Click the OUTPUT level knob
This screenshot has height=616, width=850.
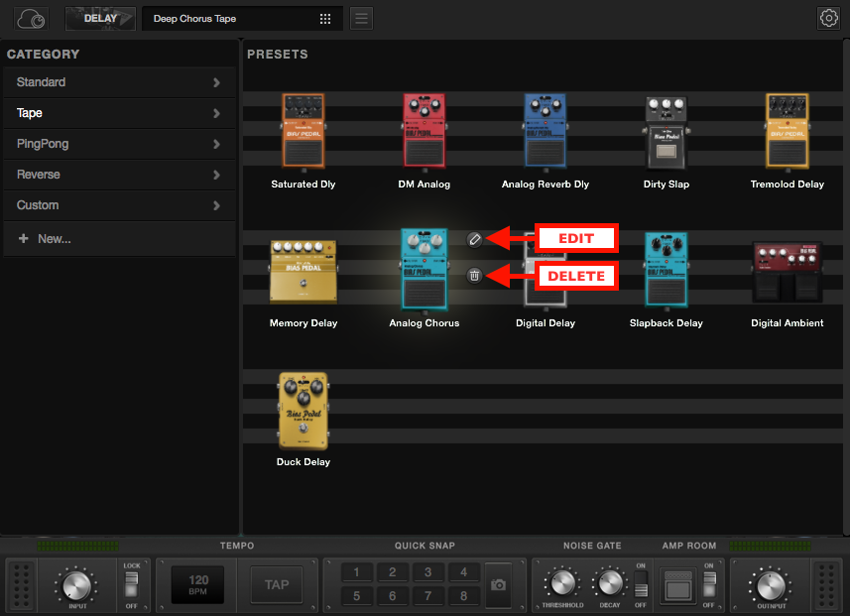point(771,585)
